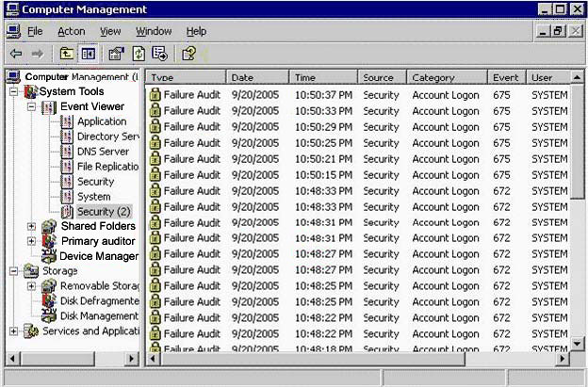This screenshot has height=387, width=588.
Task: Click the Primary auditor icon
Action: pos(49,241)
